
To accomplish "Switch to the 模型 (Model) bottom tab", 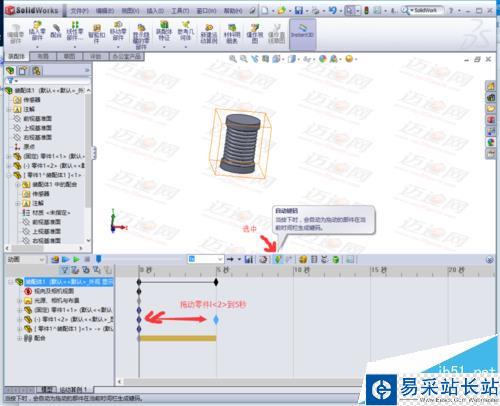I will (46, 389).
